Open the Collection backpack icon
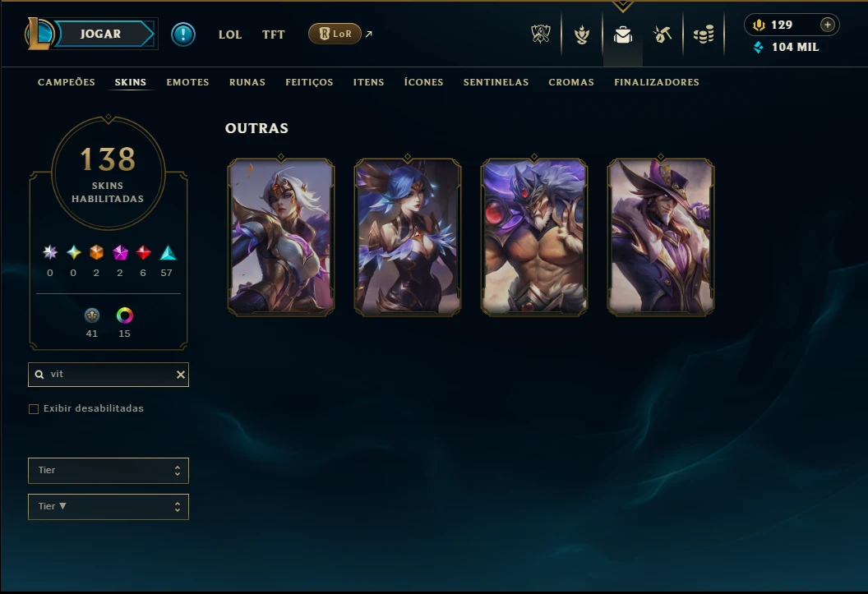The height and width of the screenshot is (594, 868). [x=623, y=35]
